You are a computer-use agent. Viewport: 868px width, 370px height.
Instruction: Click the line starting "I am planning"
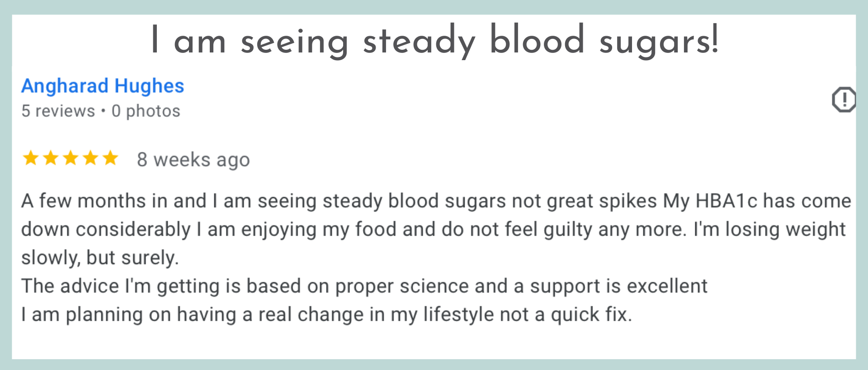[x=326, y=314]
